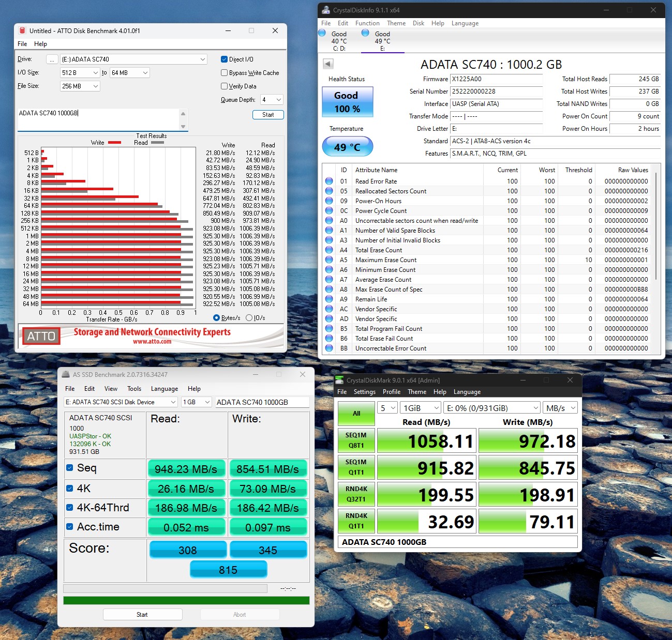This screenshot has width=672, height=640.
Task: Click the ATTO Start benchmark button
Action: [x=268, y=115]
